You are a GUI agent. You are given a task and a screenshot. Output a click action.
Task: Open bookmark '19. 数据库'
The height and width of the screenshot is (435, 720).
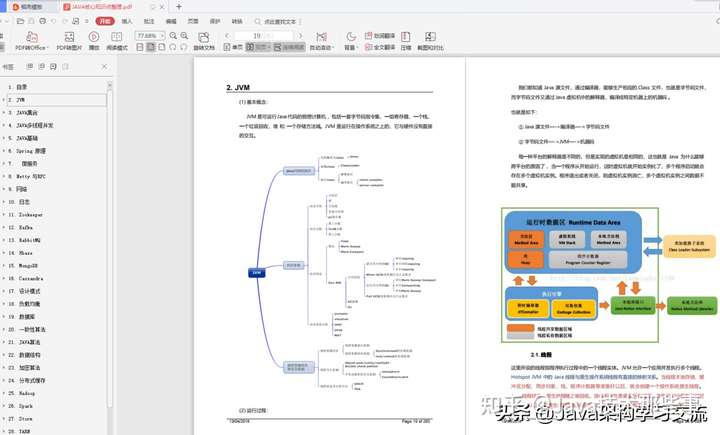tap(22, 316)
